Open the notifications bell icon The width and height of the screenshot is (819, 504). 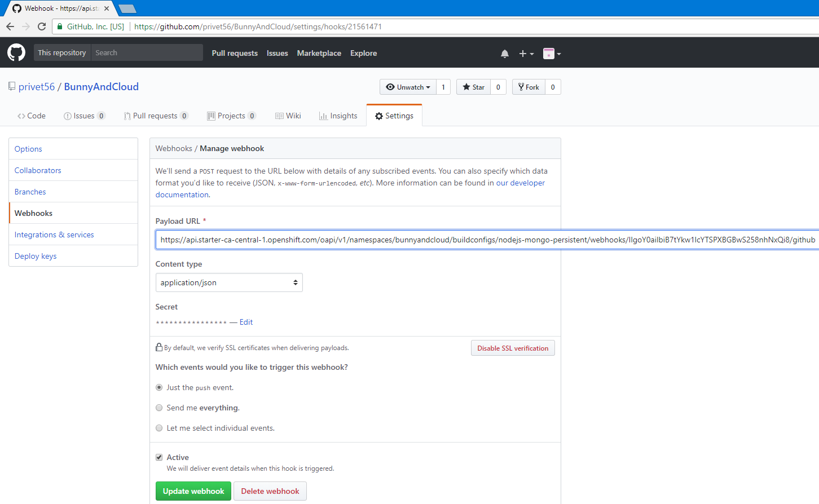pyautogui.click(x=505, y=54)
